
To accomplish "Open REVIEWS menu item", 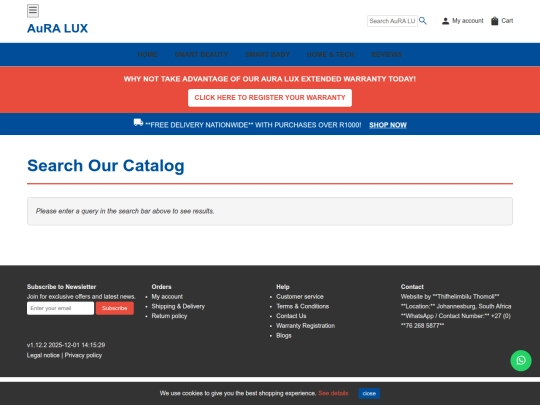I will click(x=386, y=55).
